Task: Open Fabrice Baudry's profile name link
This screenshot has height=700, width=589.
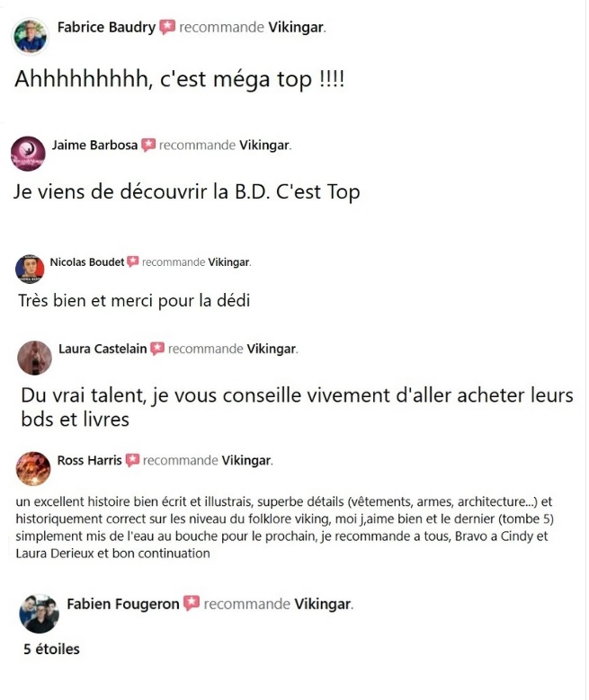Action: (106, 27)
